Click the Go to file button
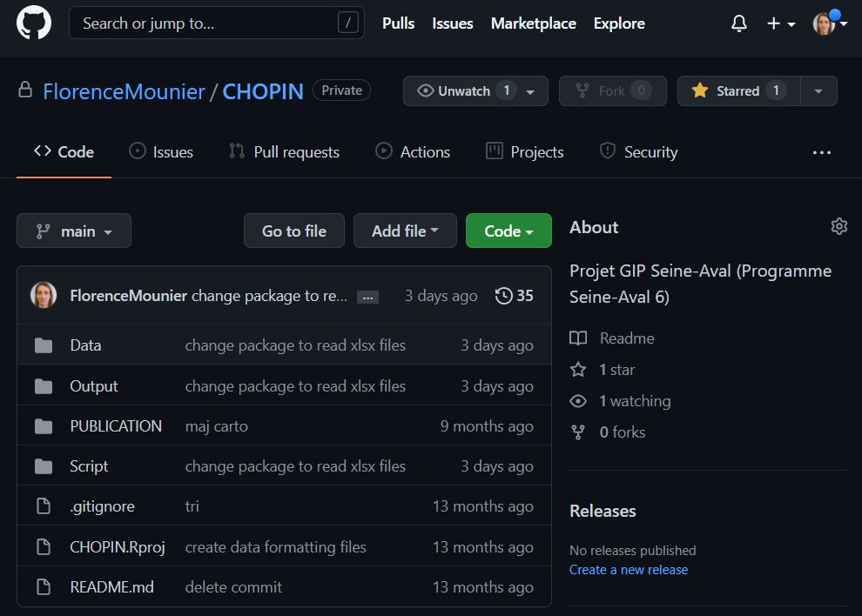862x616 pixels. pos(294,231)
